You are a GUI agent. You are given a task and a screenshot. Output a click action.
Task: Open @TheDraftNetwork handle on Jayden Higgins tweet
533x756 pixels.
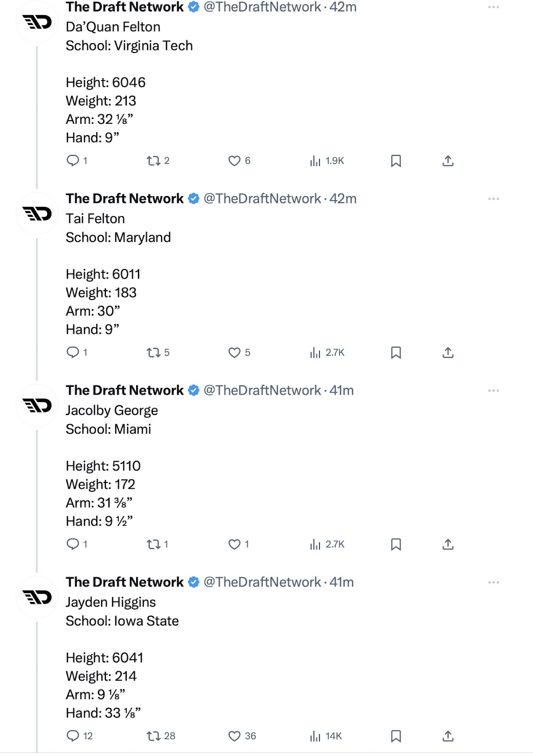point(262,582)
